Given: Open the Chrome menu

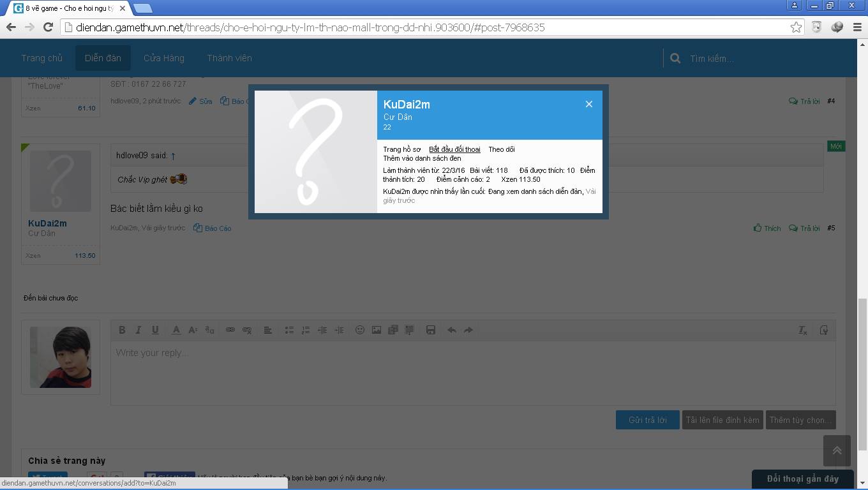Looking at the screenshot, I should point(857,27).
